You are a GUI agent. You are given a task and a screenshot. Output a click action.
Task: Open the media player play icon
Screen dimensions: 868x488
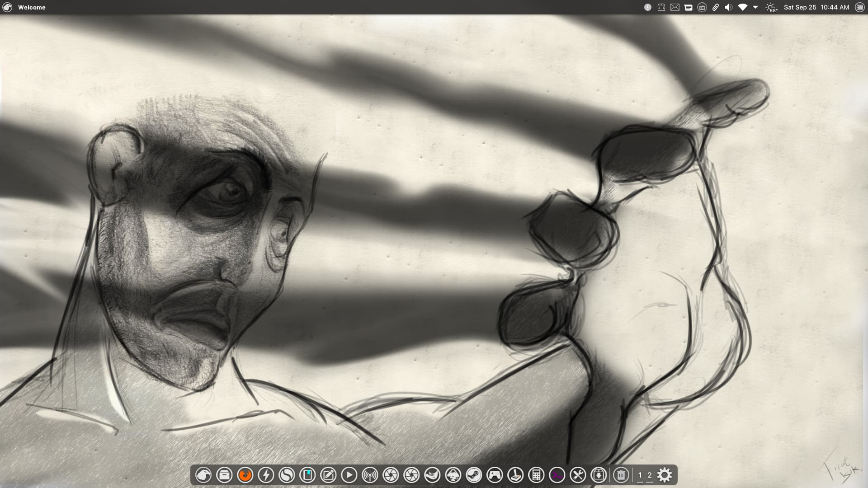click(x=349, y=475)
